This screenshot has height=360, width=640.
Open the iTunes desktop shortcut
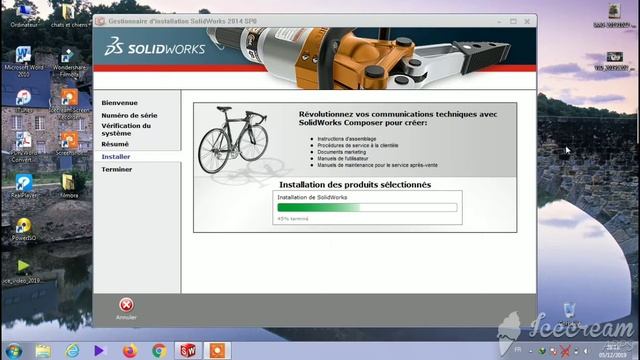(24, 101)
